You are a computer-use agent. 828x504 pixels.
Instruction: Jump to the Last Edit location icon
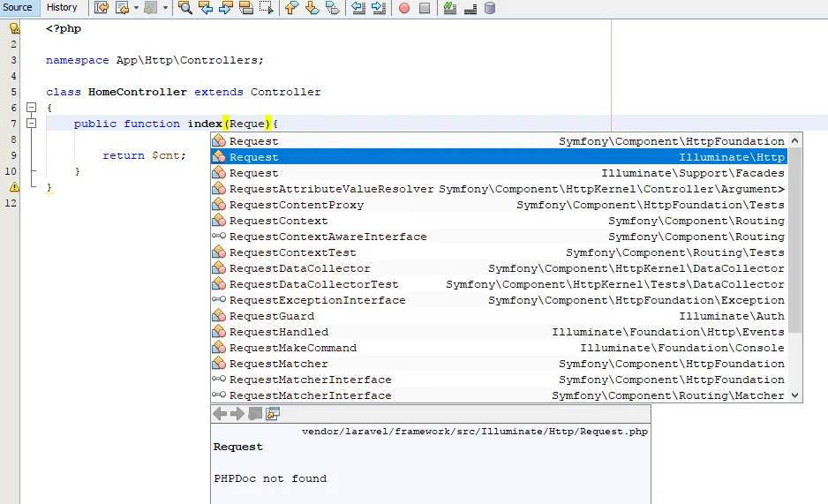(x=102, y=8)
